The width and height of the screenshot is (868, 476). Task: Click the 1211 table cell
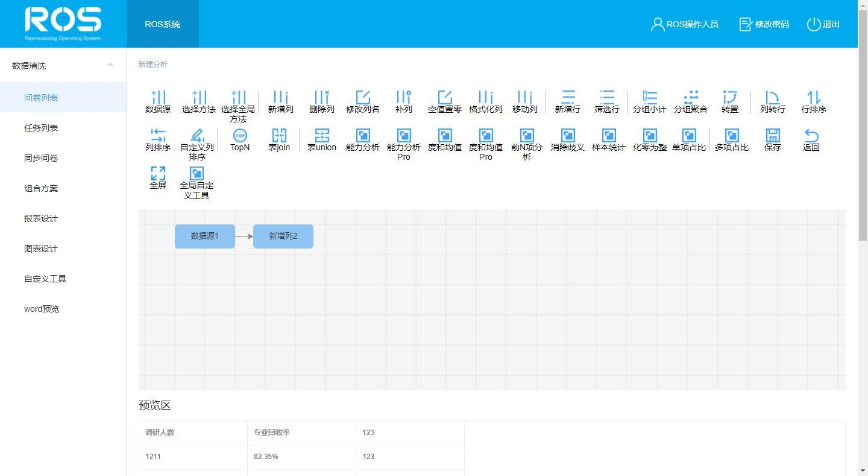point(193,457)
